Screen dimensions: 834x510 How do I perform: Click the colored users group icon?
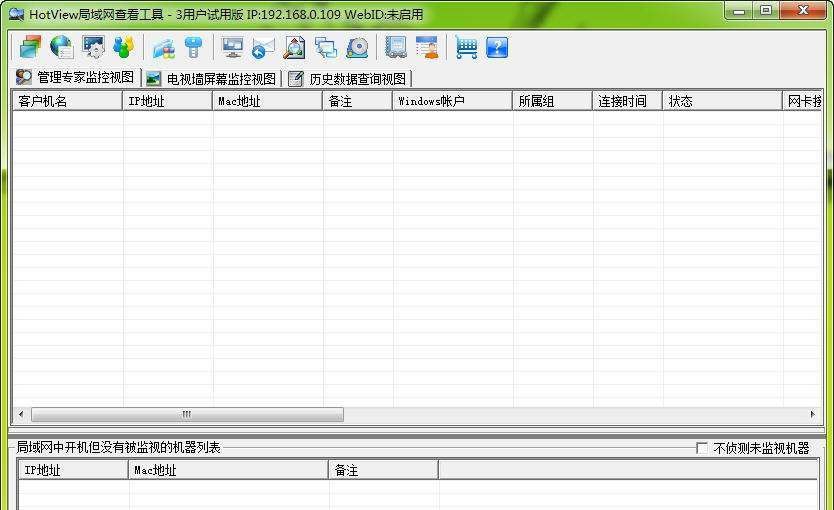coord(124,47)
